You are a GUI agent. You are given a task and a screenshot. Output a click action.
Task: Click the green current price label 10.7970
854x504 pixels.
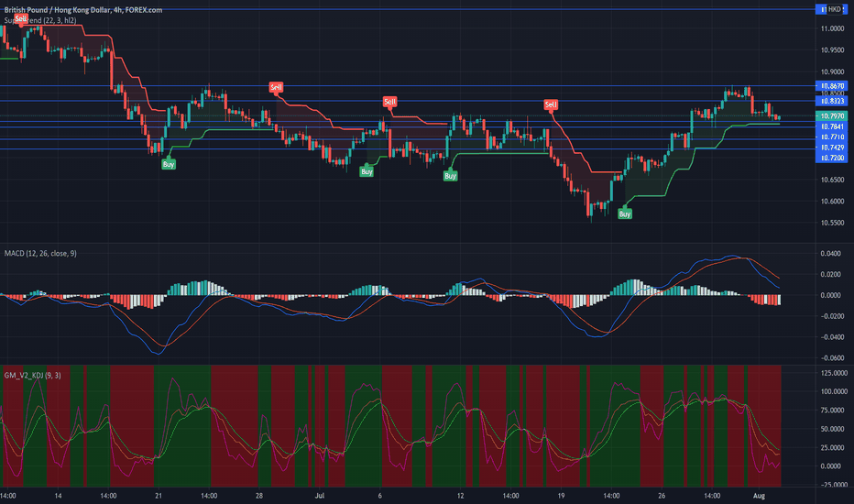(832, 116)
